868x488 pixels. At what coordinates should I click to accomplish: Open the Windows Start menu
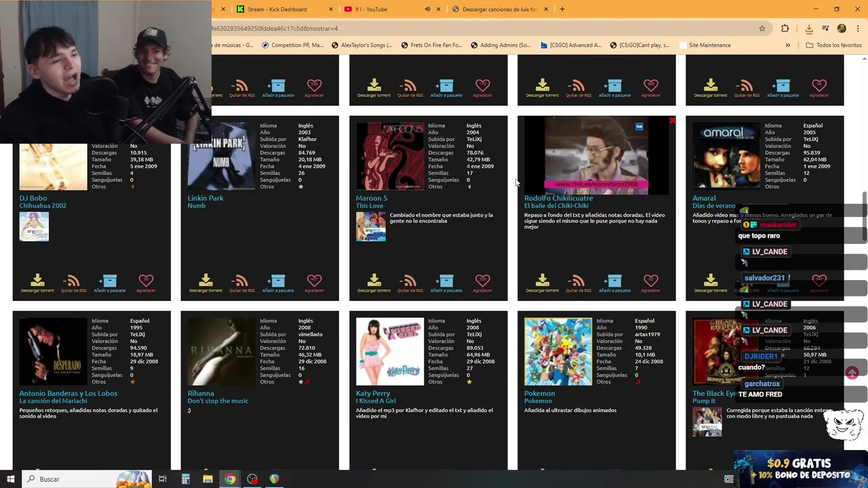[x=11, y=479]
